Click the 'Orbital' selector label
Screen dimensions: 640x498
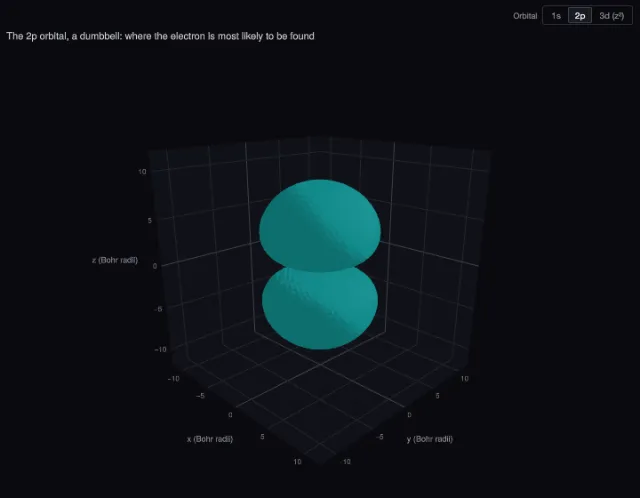(525, 16)
